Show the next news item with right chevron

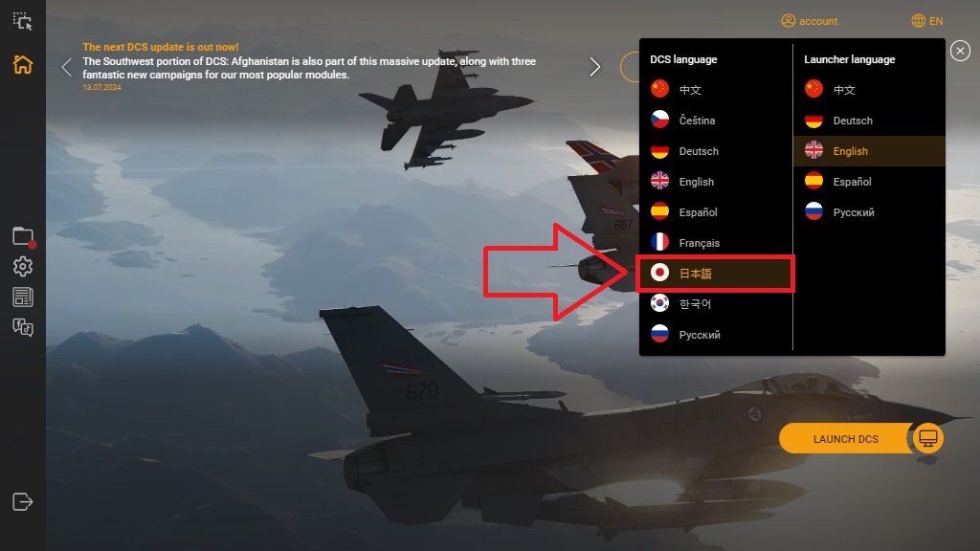pos(595,67)
